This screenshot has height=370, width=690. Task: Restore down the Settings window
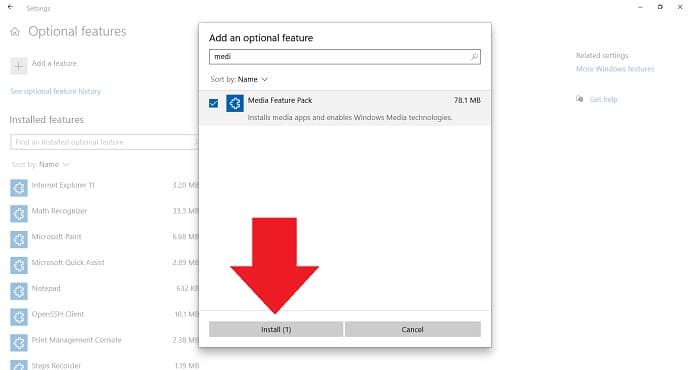coord(660,7)
